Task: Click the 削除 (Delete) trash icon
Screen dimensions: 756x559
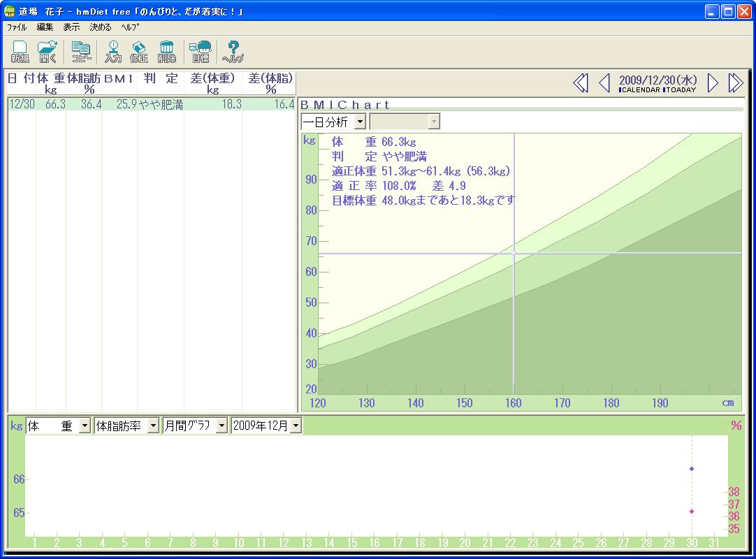Action: [x=166, y=52]
